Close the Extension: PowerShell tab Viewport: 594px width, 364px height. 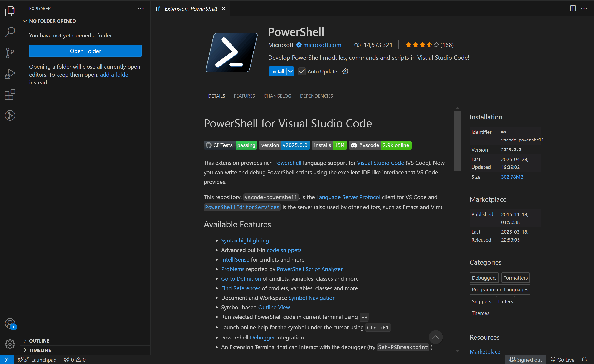[224, 9]
